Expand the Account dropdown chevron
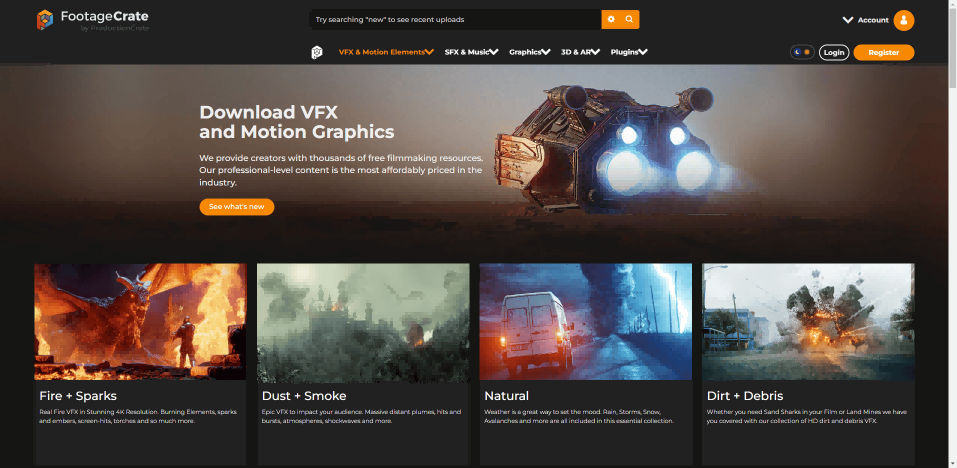This screenshot has height=468, width=957. 848,20
